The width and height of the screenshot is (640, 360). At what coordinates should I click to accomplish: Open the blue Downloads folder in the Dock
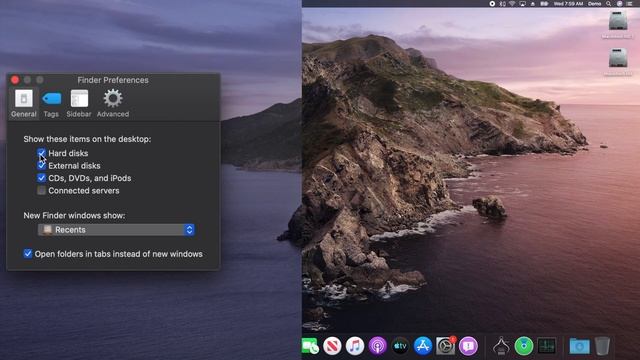579,346
